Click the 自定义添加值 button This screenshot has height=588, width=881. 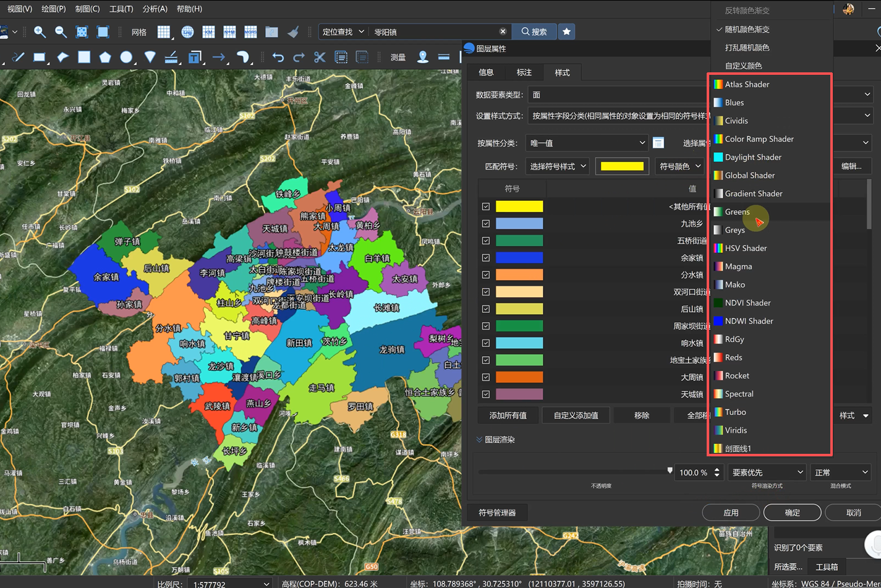point(576,415)
